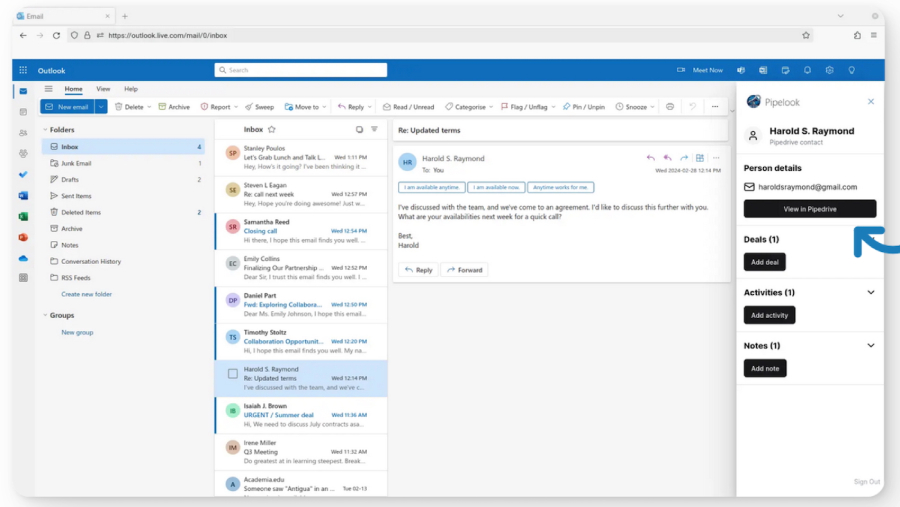
Task: Open the More apps grid in sidebar
Action: tap(23, 278)
